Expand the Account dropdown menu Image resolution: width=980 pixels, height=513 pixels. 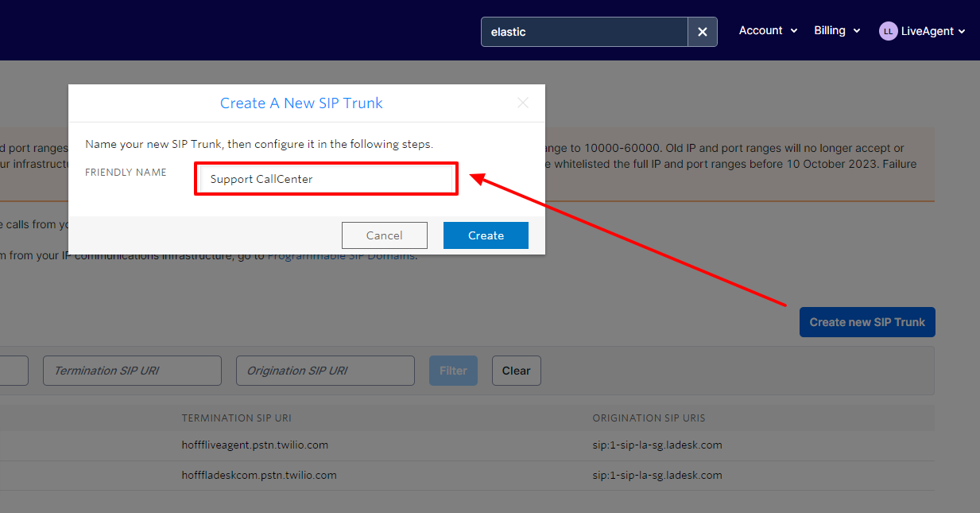pyautogui.click(x=767, y=30)
